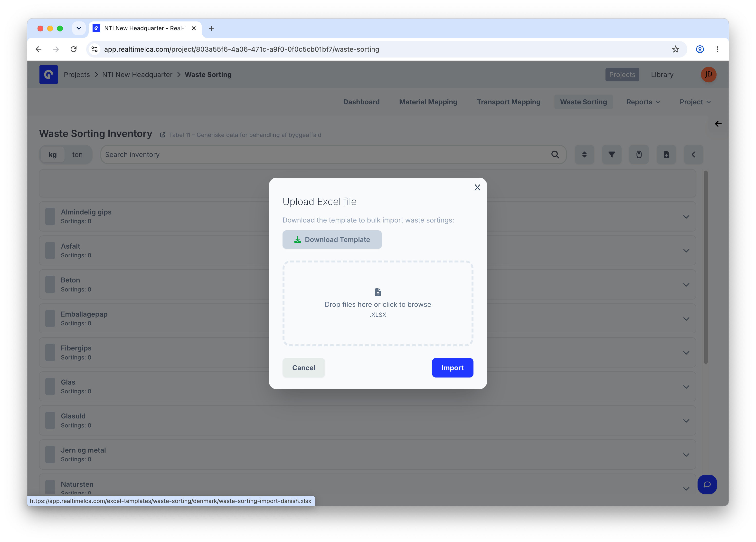Expand the Beton row chevron

click(x=686, y=285)
